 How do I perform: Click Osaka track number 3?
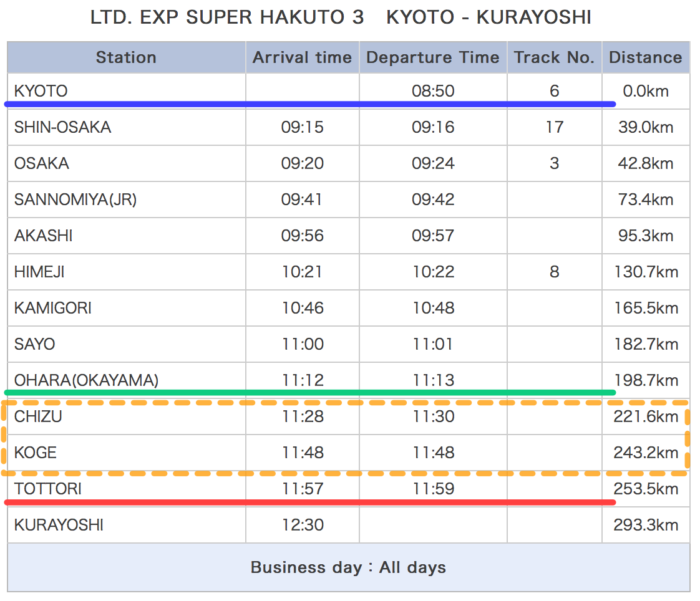pyautogui.click(x=555, y=163)
